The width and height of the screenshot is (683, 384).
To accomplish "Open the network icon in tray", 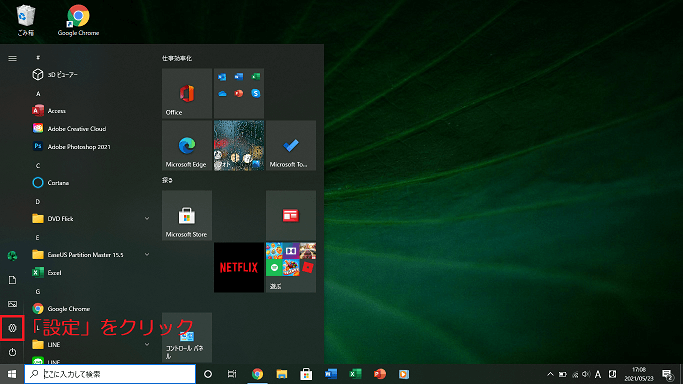I will pos(575,374).
